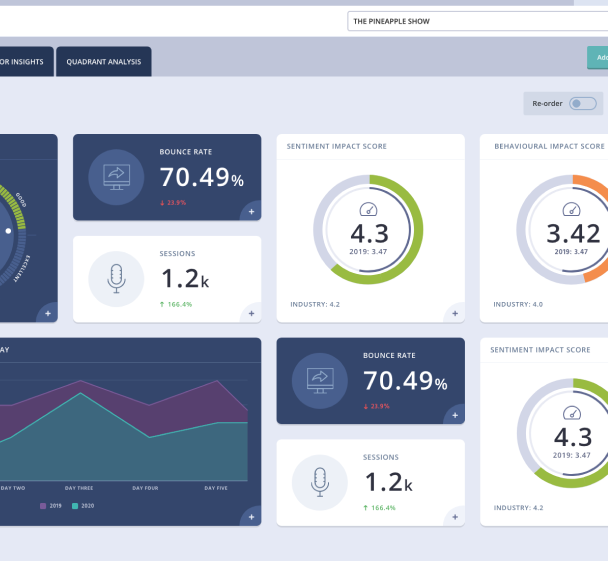Click the top Bounce Rate monitor icon
608x561 pixels.
116,177
